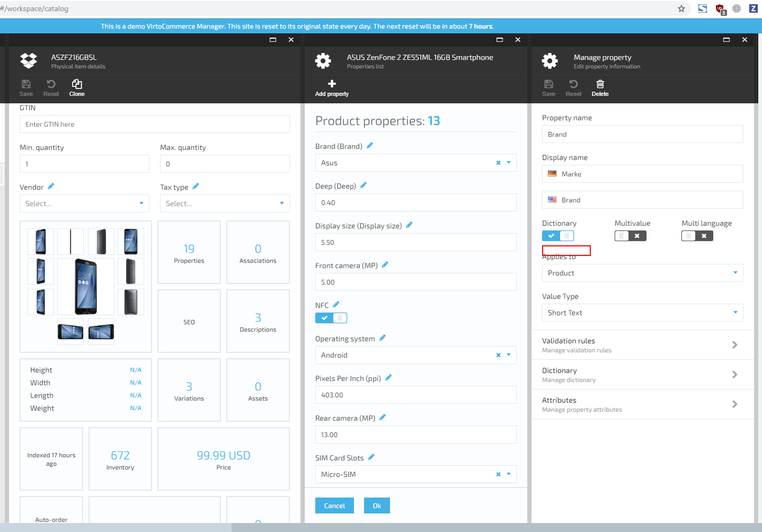This screenshot has width=762, height=532.
Task: Open the Vendor selection dropdown
Action: click(x=140, y=203)
